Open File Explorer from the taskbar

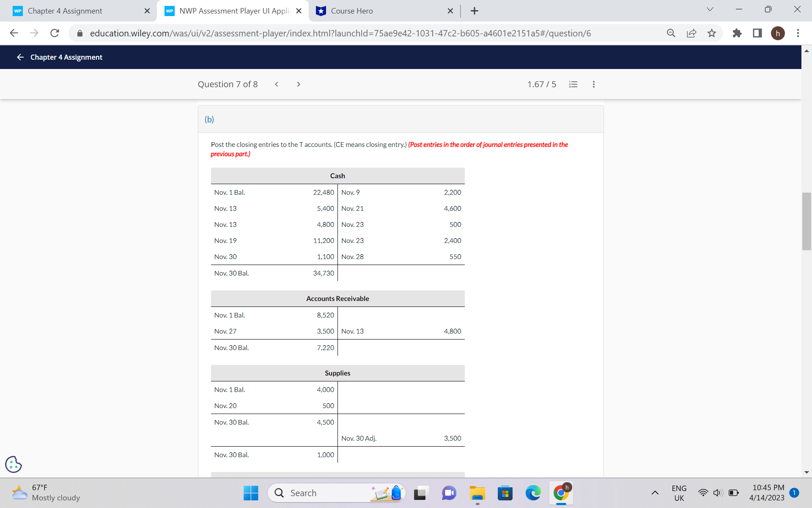477,493
